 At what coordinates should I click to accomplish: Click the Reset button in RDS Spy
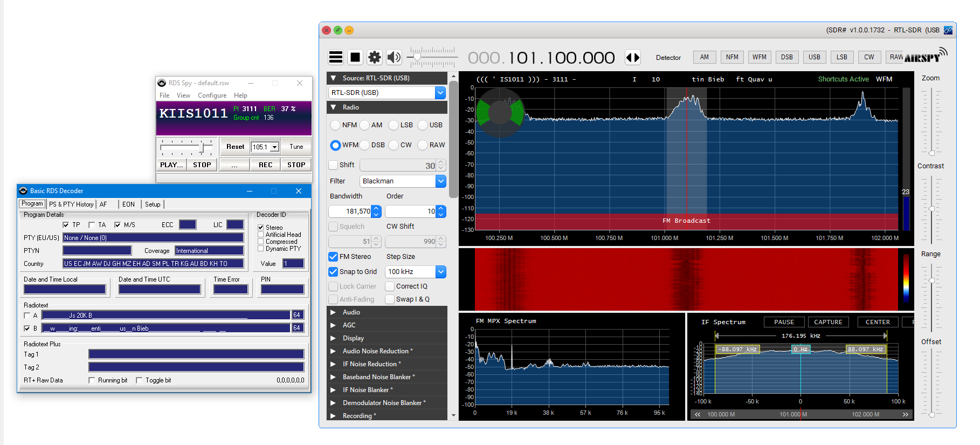pos(235,147)
